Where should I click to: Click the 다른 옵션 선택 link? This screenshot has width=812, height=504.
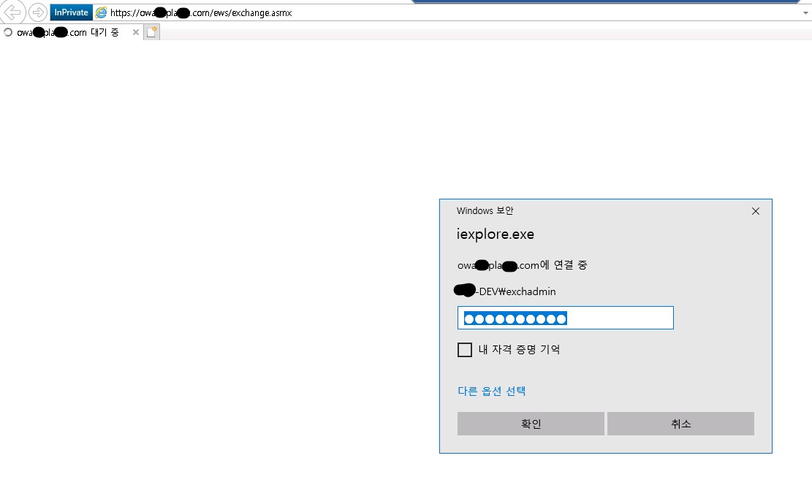point(491,392)
